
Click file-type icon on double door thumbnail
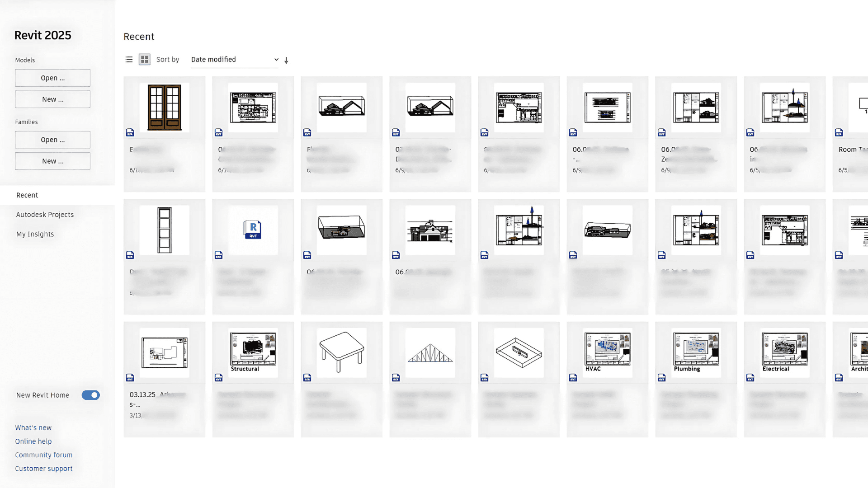click(130, 132)
